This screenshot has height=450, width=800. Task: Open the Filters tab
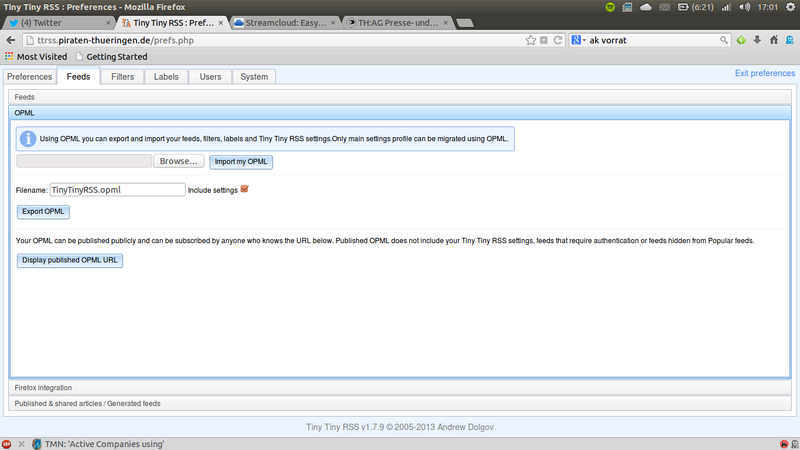tap(122, 77)
